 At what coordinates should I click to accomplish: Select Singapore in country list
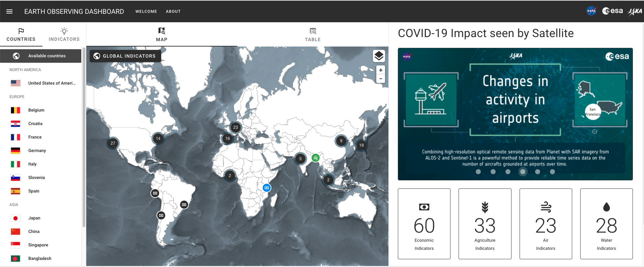[40, 245]
